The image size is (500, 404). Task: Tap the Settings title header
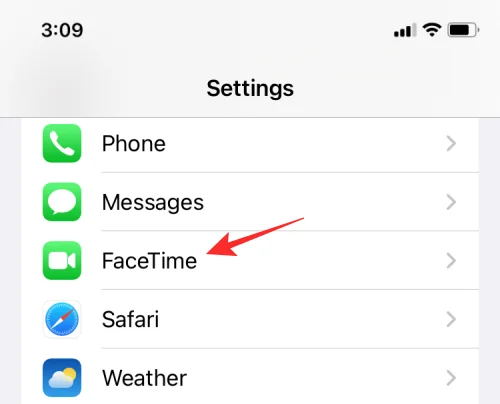coord(250,89)
